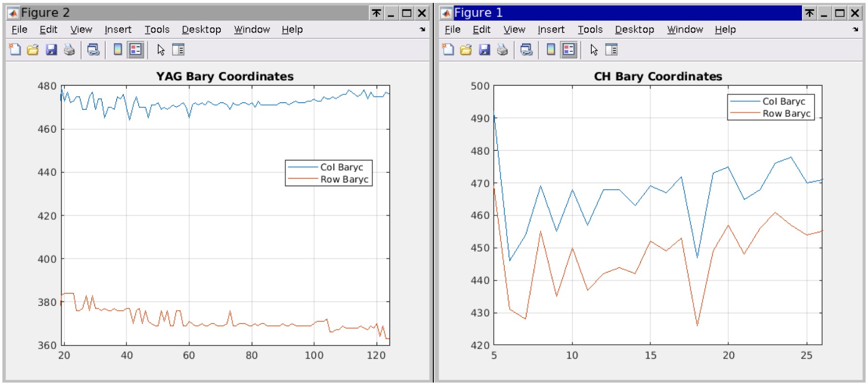Viewport: 868px width, 384px height.
Task: Click the YAG Bary Coordinates title
Action: pyautogui.click(x=225, y=76)
